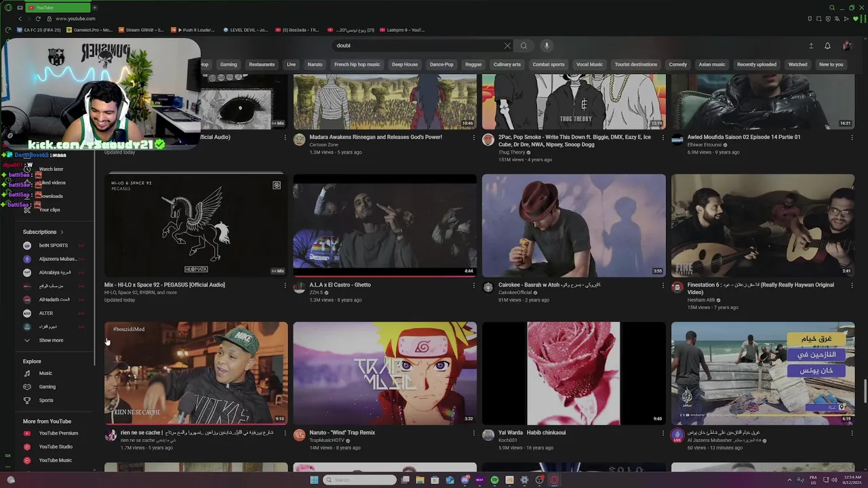
Task: Click the YouTube search input field
Action: coord(417,45)
